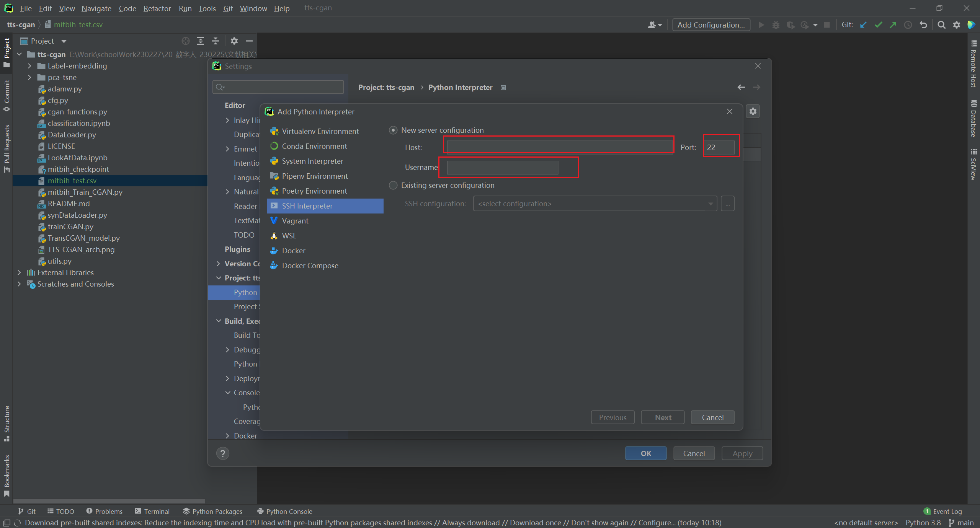The height and width of the screenshot is (528, 980).
Task: Expand pca-tsne folder
Action: (29, 77)
